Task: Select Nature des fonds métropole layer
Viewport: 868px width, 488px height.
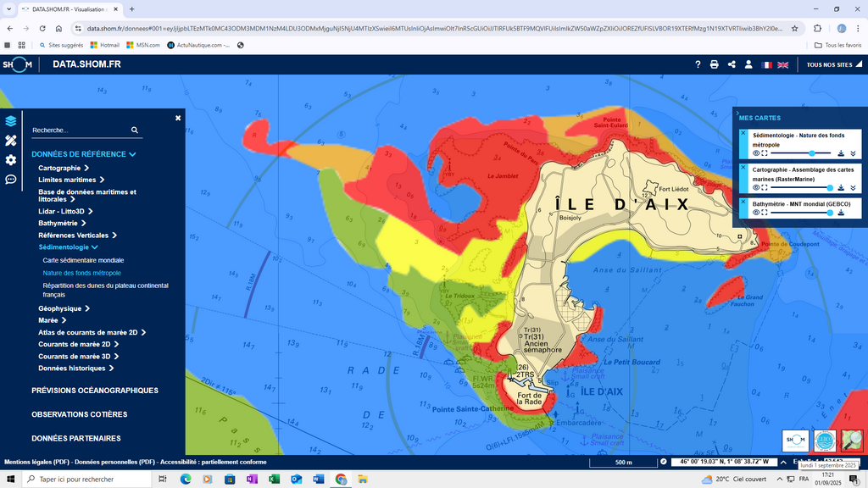Action: 81,273
